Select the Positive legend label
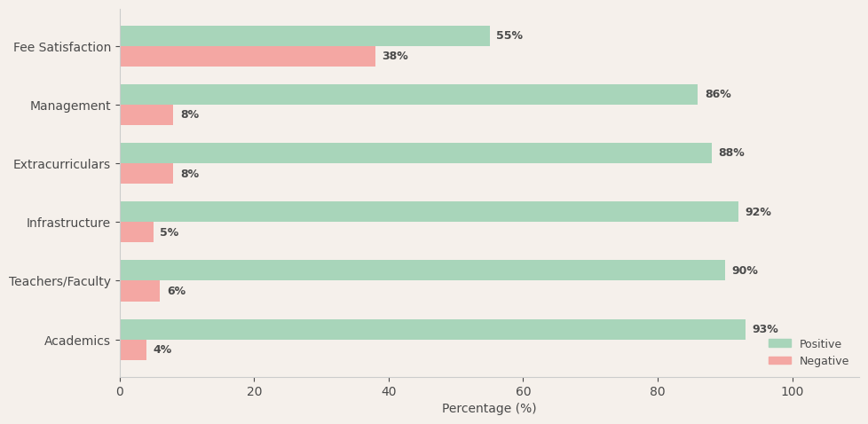Viewport: 868px width, 424px height. (x=820, y=344)
